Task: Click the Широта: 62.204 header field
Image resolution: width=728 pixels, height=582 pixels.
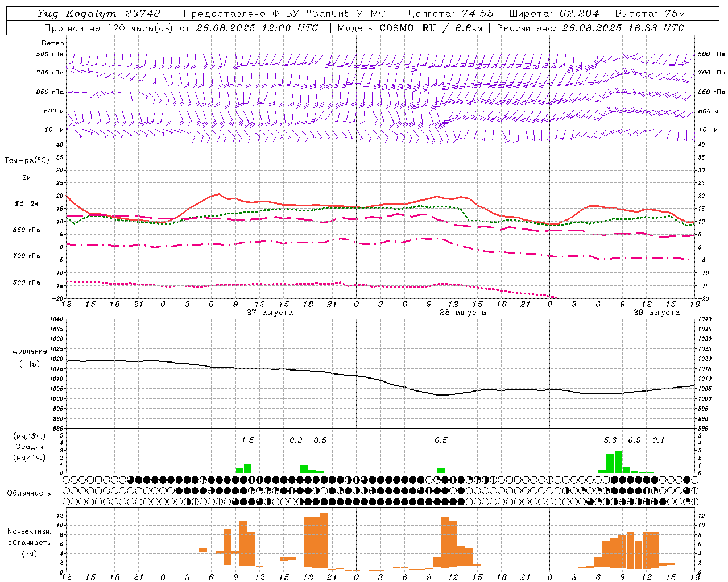Action: (554, 14)
